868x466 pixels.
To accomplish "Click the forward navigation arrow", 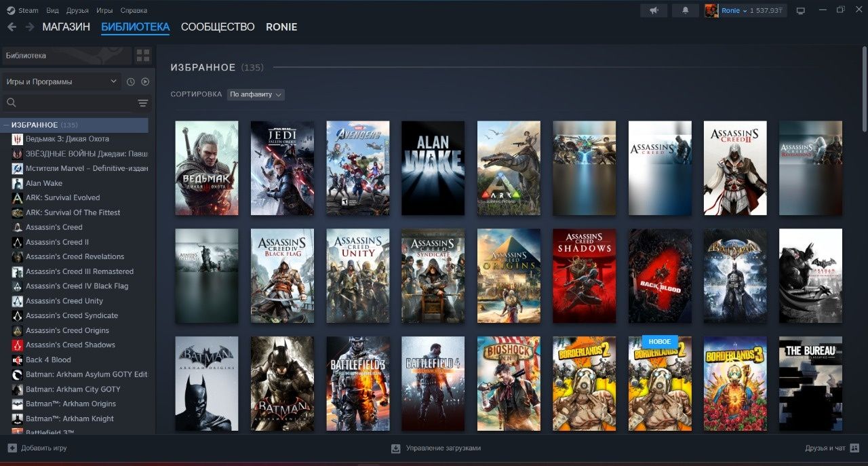I will [29, 27].
